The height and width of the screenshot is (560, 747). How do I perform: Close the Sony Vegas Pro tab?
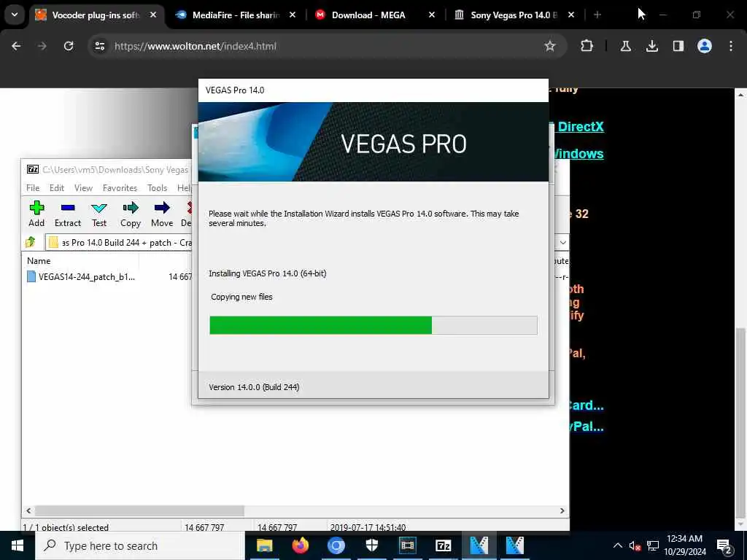tap(571, 15)
